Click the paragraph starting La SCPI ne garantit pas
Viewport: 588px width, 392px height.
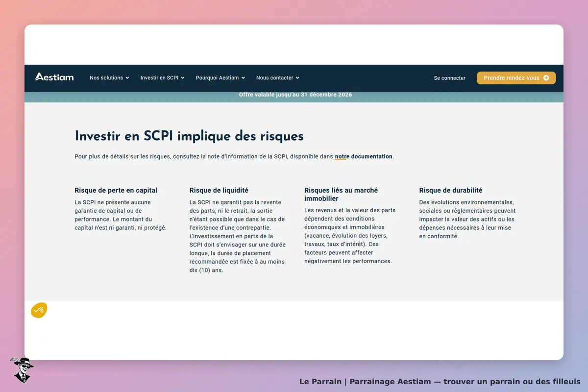coord(238,236)
